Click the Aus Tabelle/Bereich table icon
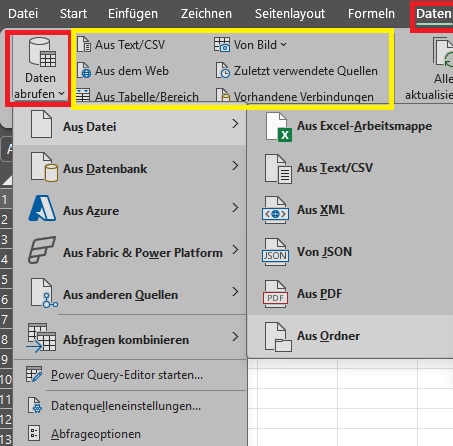This screenshot has width=453, height=446. pos(83,95)
